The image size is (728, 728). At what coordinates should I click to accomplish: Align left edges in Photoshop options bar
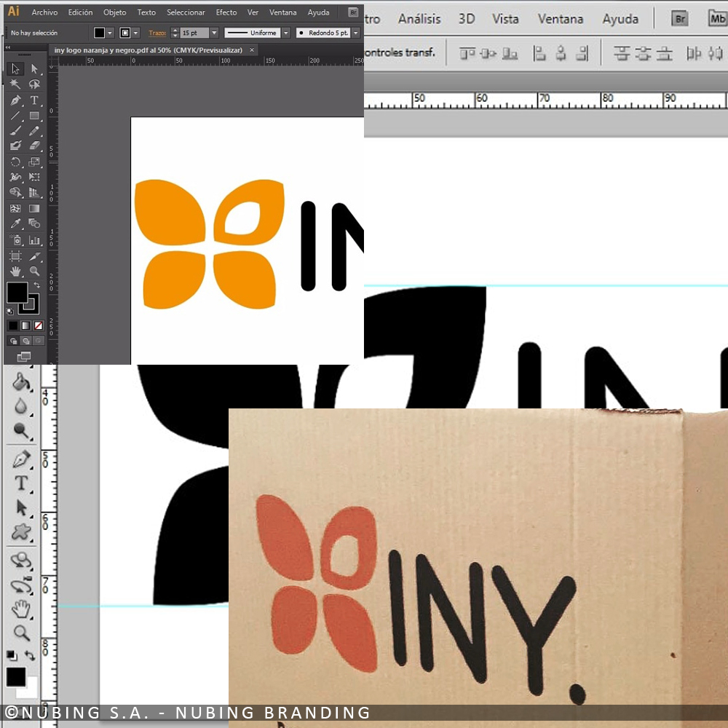click(x=539, y=54)
